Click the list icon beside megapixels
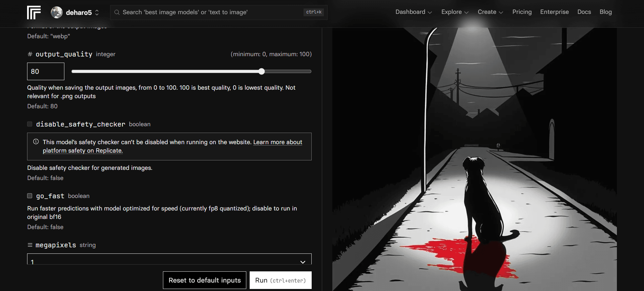 point(30,245)
